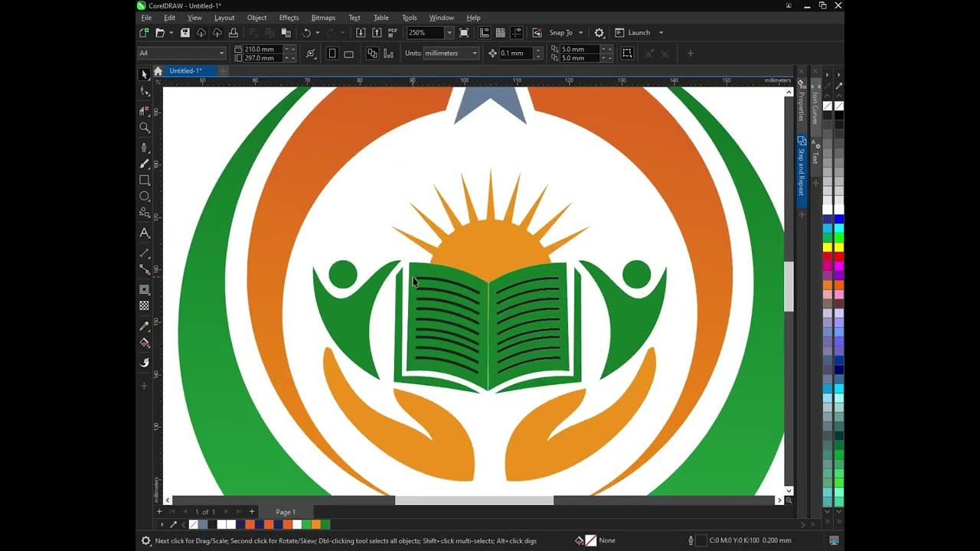This screenshot has height=551, width=980.
Task: Click the Export icon
Action: [x=377, y=33]
